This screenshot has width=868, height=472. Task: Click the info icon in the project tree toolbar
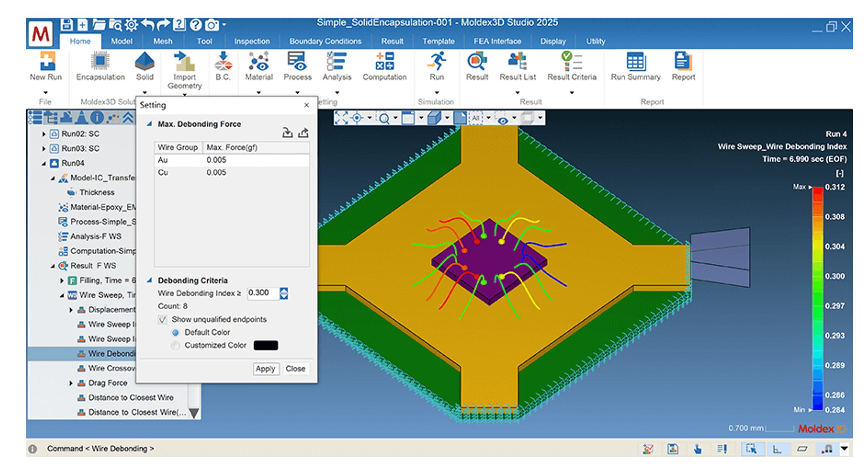[x=97, y=118]
